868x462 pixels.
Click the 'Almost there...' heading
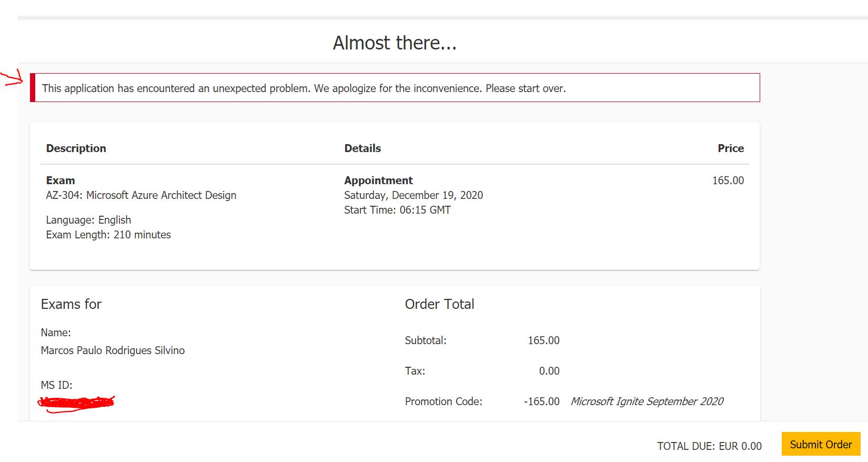[395, 43]
